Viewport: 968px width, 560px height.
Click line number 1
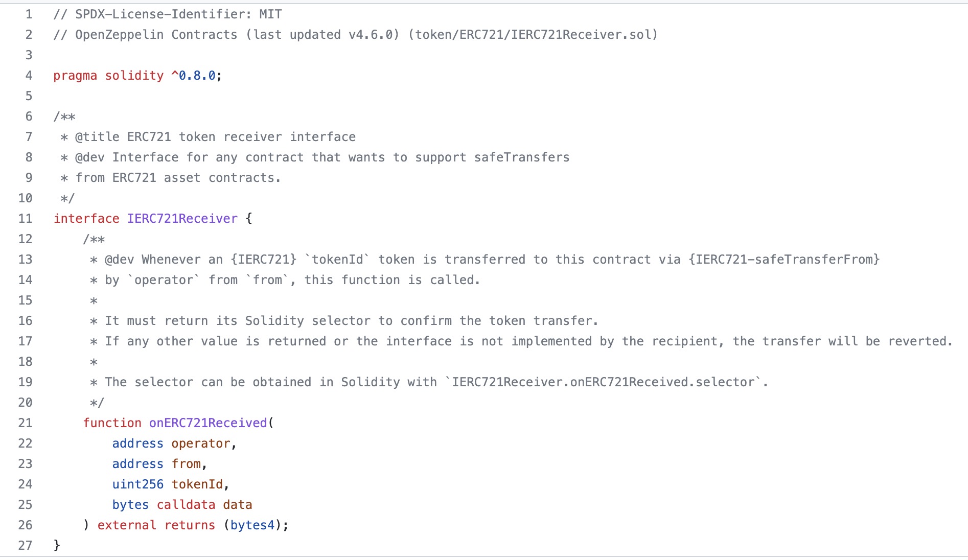click(29, 14)
